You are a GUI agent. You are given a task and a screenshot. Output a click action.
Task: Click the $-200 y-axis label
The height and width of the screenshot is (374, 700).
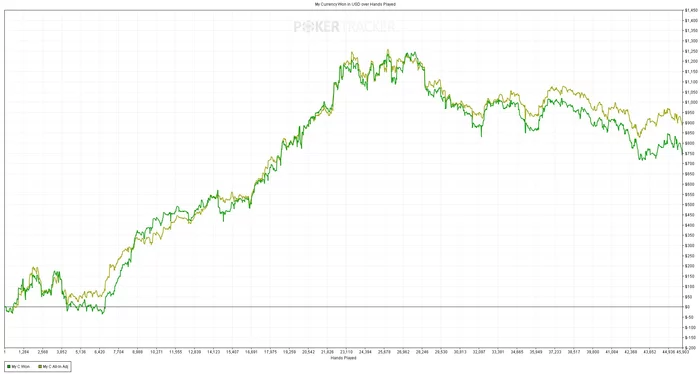coord(690,348)
